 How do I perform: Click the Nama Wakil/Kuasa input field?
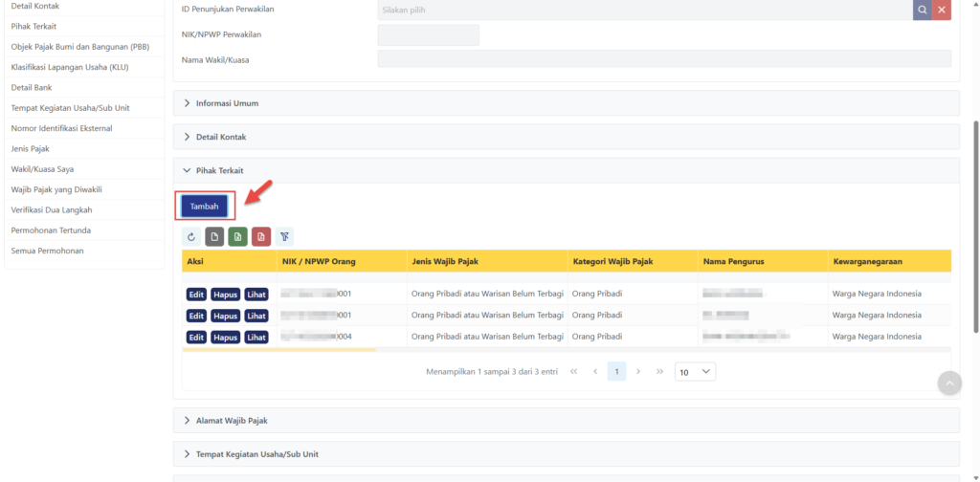pyautogui.click(x=664, y=59)
